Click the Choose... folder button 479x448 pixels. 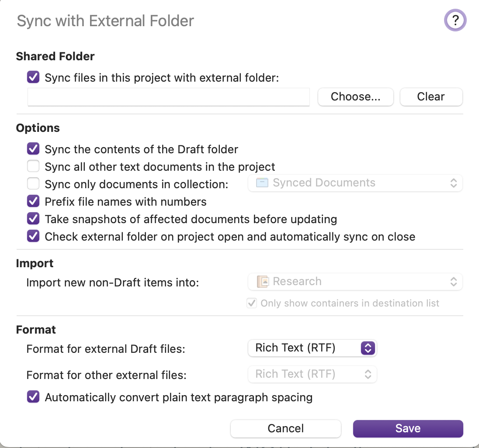click(x=356, y=97)
